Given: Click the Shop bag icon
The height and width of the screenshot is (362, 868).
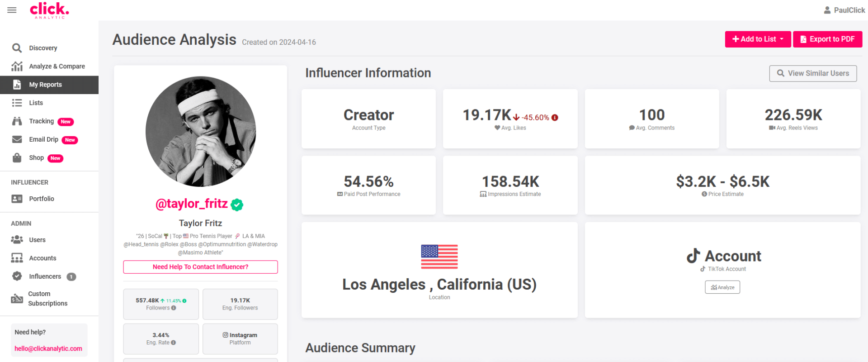Looking at the screenshot, I should [17, 157].
